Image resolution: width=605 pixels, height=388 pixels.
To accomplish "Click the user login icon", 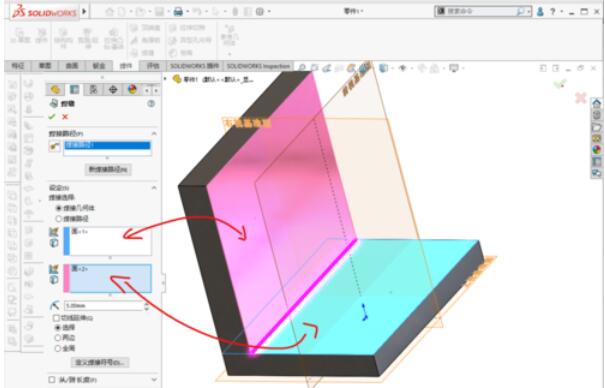I will click(x=540, y=12).
